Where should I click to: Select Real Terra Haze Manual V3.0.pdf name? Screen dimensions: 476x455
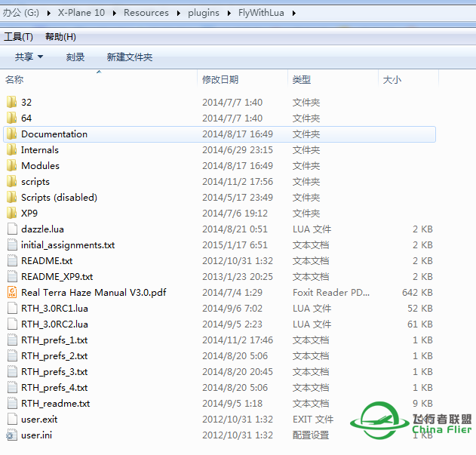click(x=94, y=292)
